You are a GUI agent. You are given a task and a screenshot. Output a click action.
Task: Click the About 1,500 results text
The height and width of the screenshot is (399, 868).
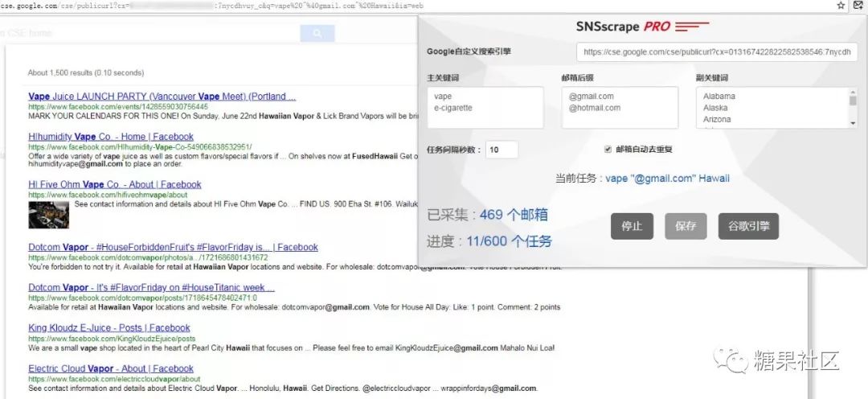click(x=86, y=72)
